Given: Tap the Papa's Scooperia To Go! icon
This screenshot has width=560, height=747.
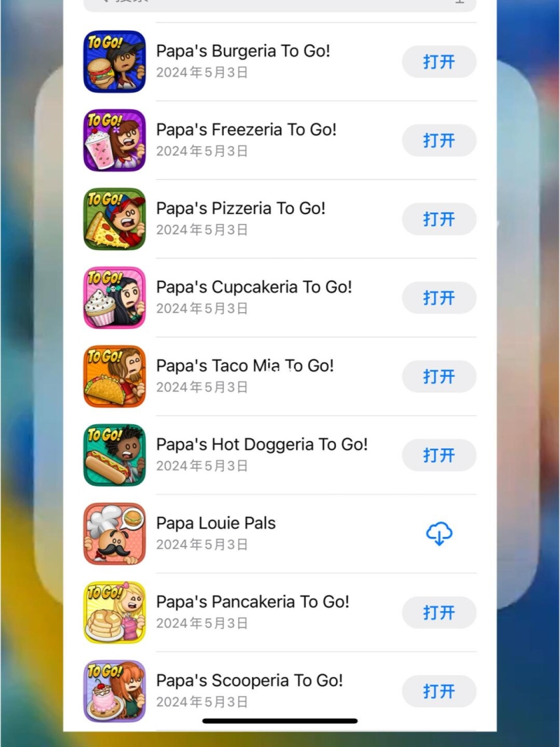Looking at the screenshot, I should pyautogui.click(x=114, y=691).
